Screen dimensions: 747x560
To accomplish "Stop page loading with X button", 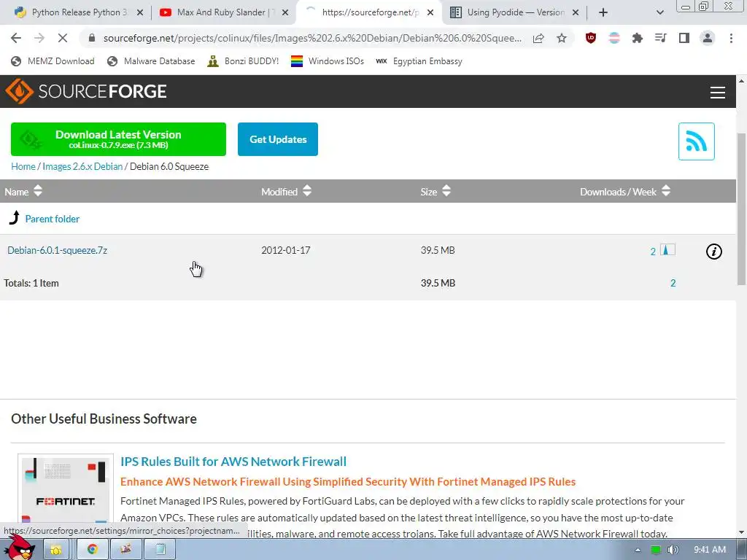I will 63,38.
